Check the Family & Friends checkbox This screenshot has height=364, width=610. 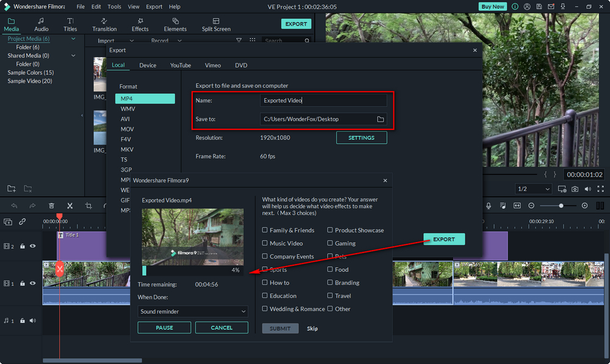(x=265, y=230)
